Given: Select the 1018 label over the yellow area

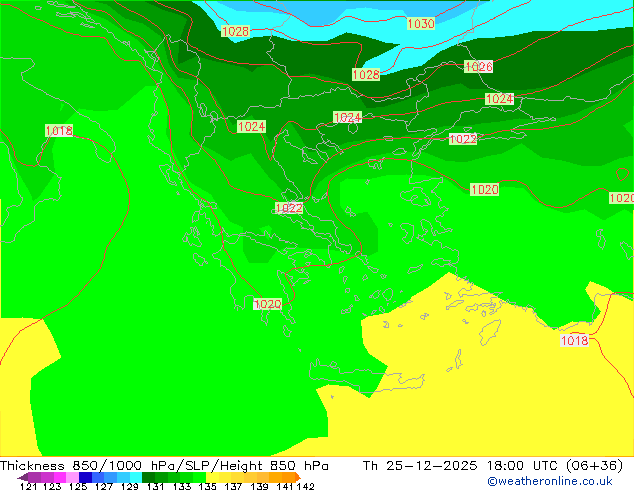Looking at the screenshot, I should (574, 340).
